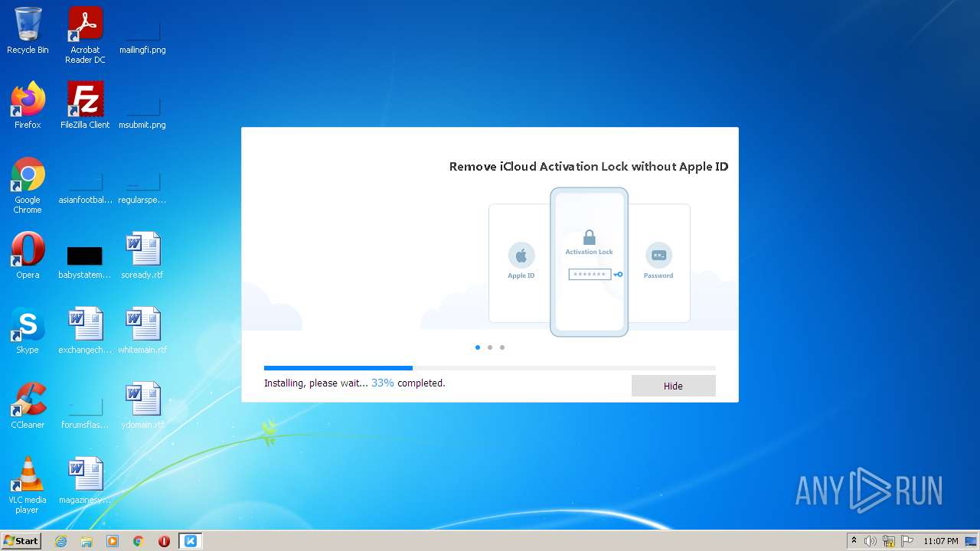Select the exchangech... document
980x551 pixels.
tap(85, 331)
